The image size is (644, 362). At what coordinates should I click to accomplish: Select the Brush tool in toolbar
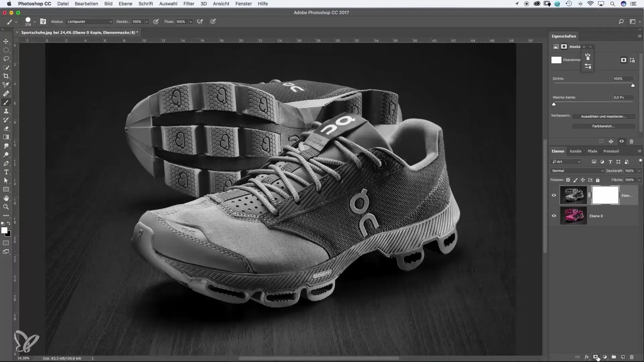tap(6, 103)
